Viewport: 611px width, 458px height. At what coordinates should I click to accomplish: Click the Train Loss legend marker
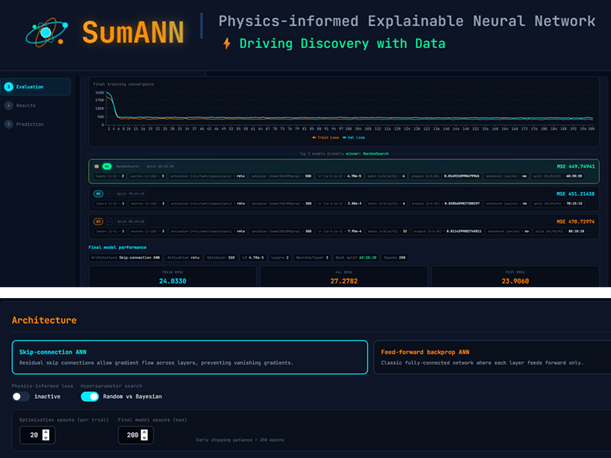314,138
